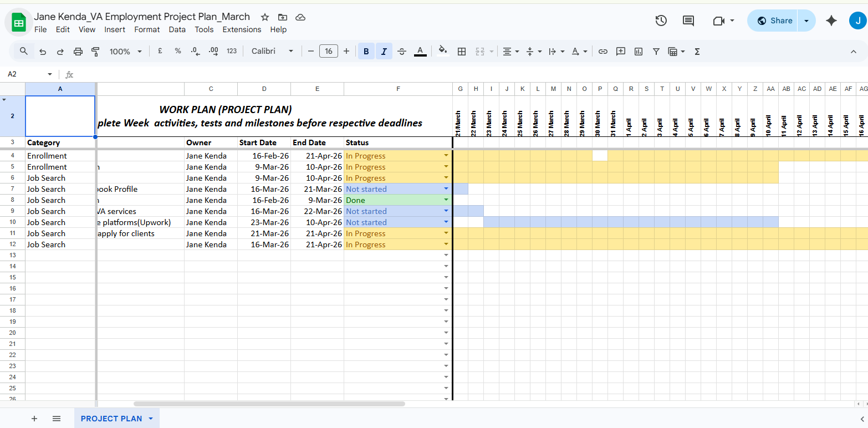This screenshot has height=428, width=868.
Task: Click the search menus magnifier icon
Action: coord(24,51)
